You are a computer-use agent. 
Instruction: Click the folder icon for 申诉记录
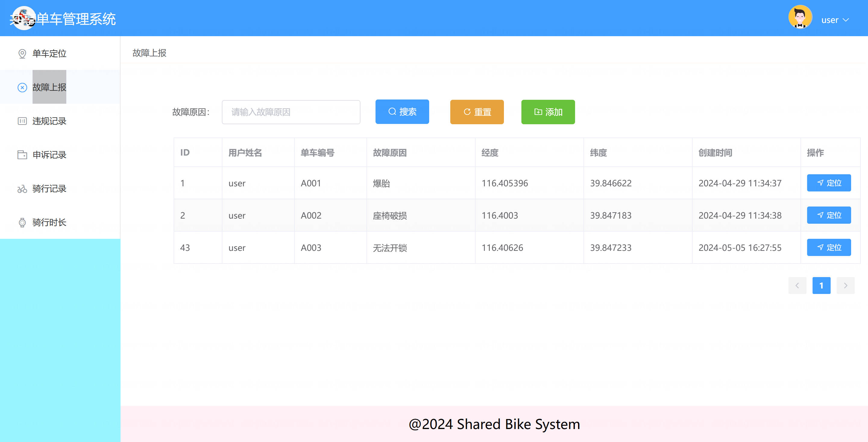22,155
